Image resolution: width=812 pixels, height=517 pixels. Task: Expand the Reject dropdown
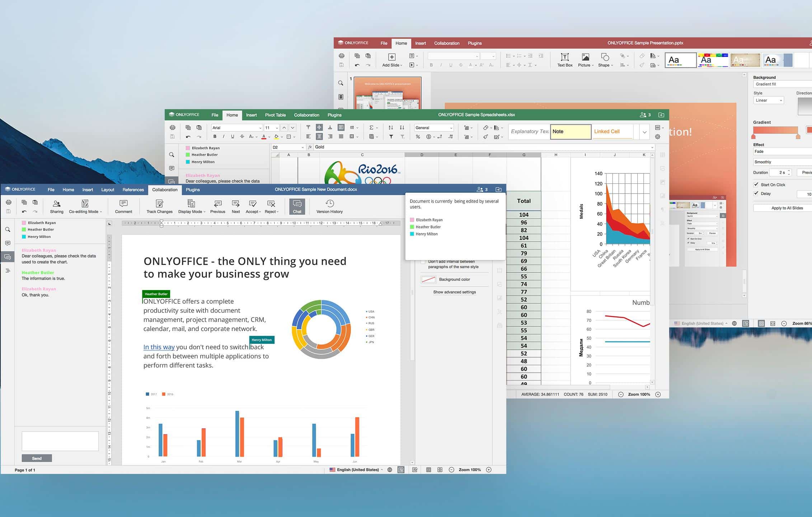[x=272, y=207]
